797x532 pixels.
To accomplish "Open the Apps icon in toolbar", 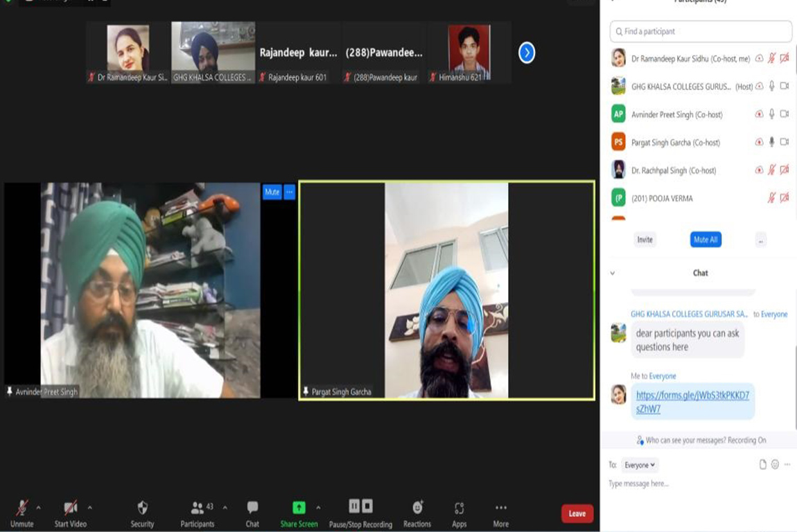I will tap(459, 508).
